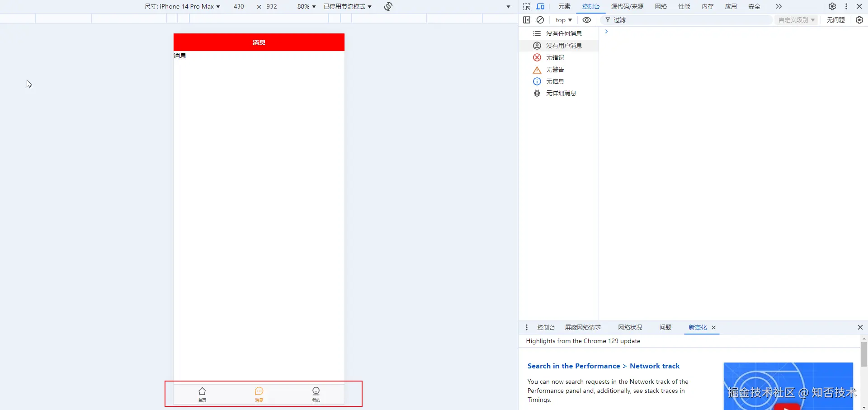Open the 控制台 tab in the bottom drawer

(x=546, y=327)
